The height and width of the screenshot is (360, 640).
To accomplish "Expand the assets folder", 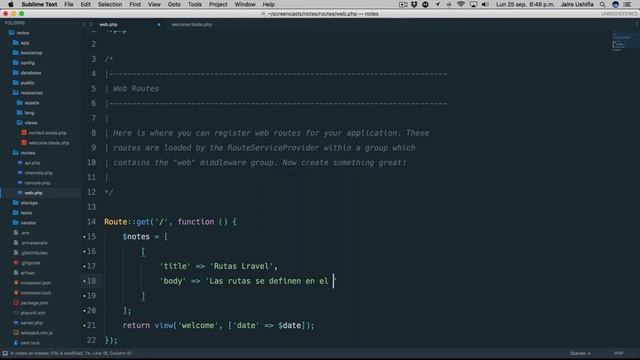I will [28, 103].
